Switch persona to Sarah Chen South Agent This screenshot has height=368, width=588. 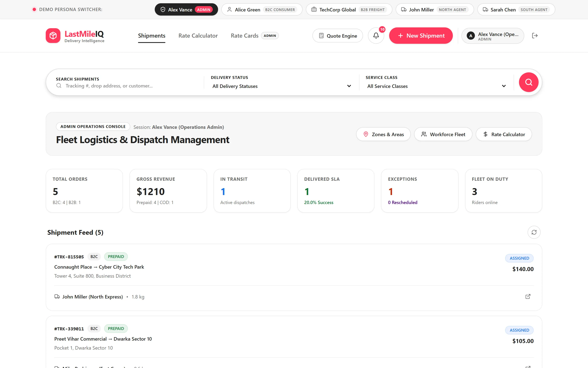coord(516,9)
